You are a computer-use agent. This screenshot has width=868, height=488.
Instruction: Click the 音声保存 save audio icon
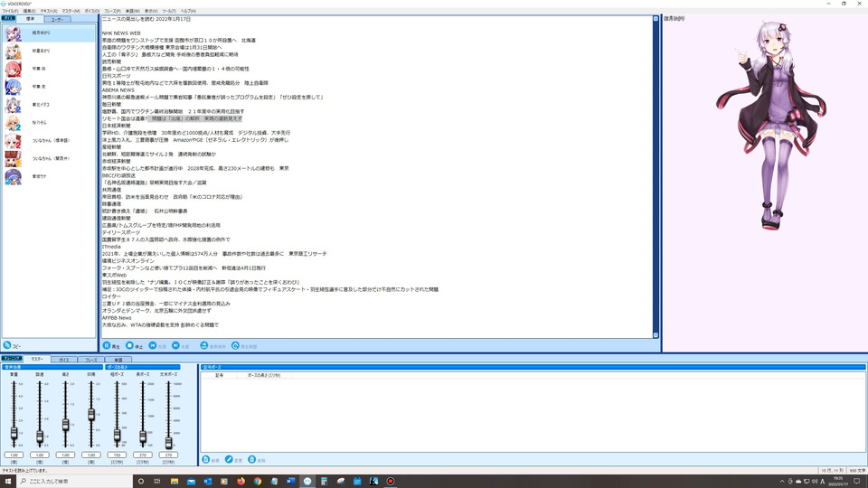tap(203, 345)
